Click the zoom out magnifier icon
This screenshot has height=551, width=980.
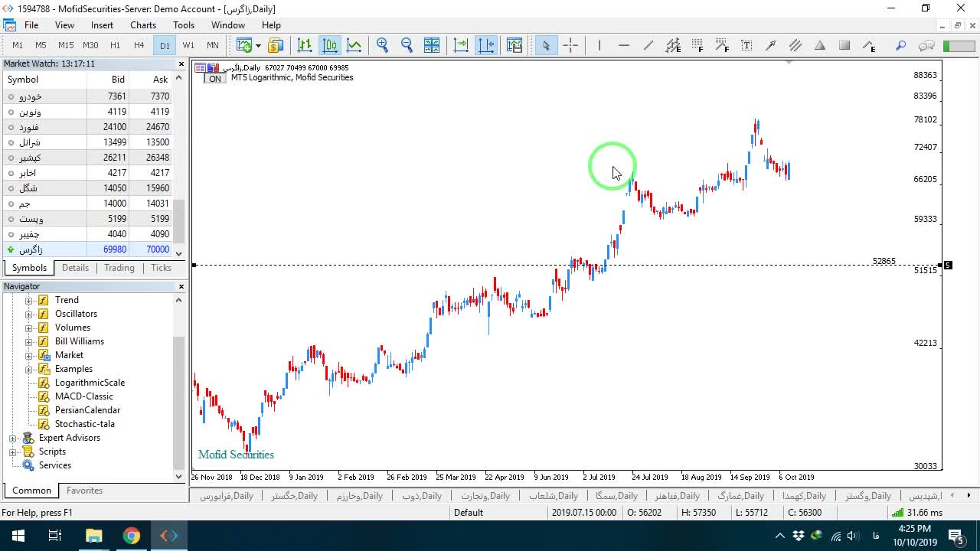coord(407,45)
